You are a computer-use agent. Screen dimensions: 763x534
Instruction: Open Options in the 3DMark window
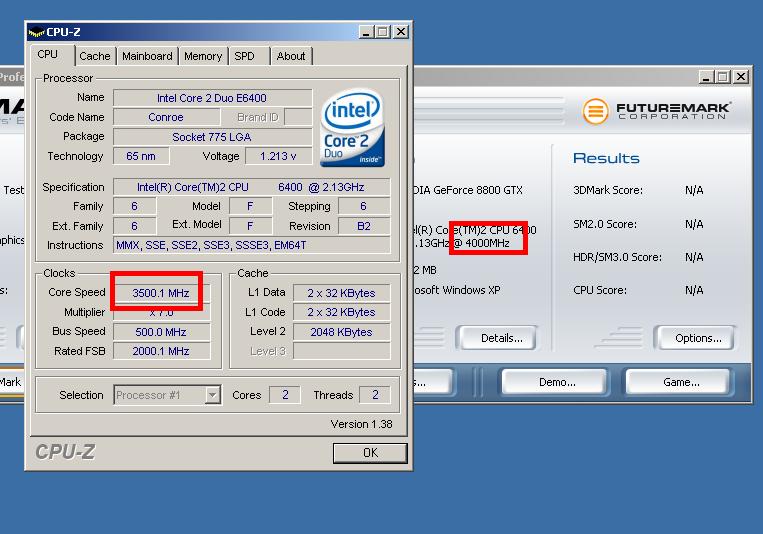click(x=698, y=338)
